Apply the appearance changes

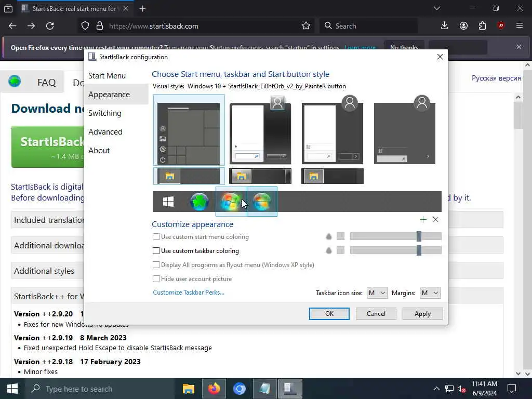click(422, 313)
